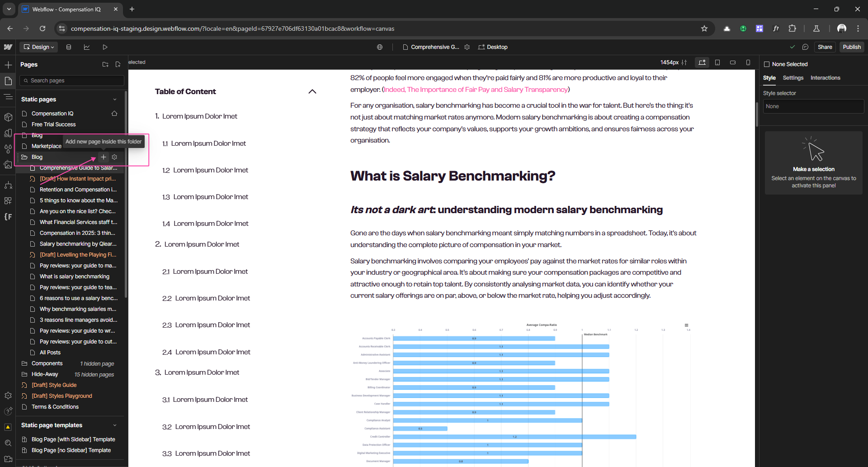Open the Add elements plus panel
The width and height of the screenshot is (868, 467).
8,65
